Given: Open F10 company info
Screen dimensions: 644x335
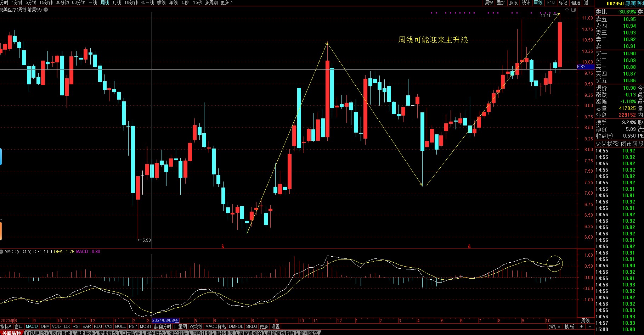Looking at the screenshot, I should pyautogui.click(x=551, y=2).
